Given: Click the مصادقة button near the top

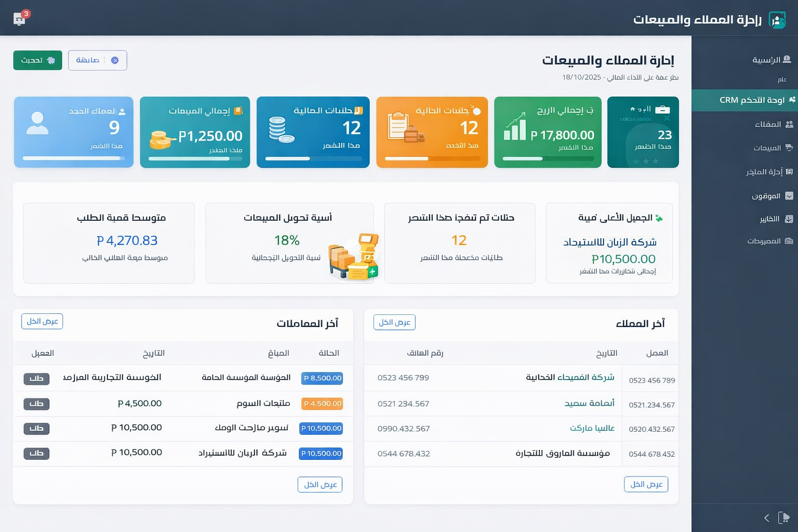Looking at the screenshot, I should pyautogui.click(x=97, y=60).
